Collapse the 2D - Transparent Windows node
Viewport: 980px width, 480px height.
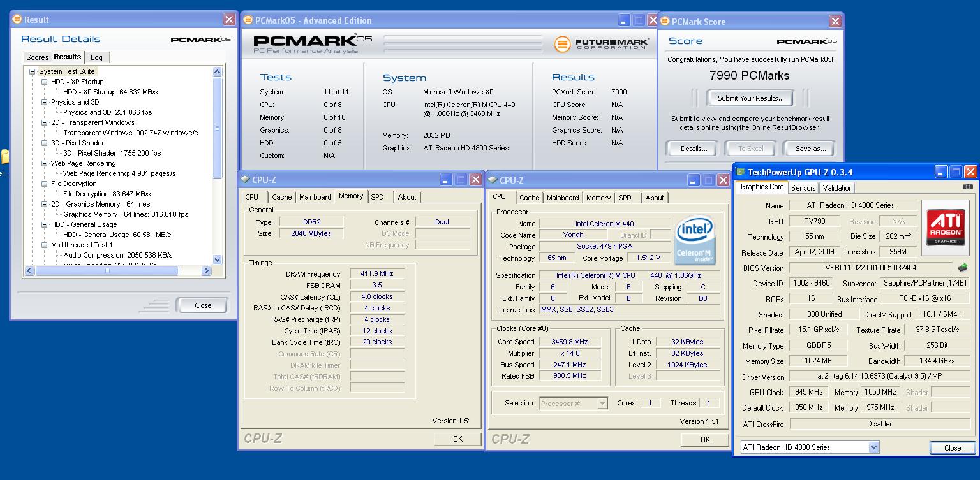click(45, 122)
